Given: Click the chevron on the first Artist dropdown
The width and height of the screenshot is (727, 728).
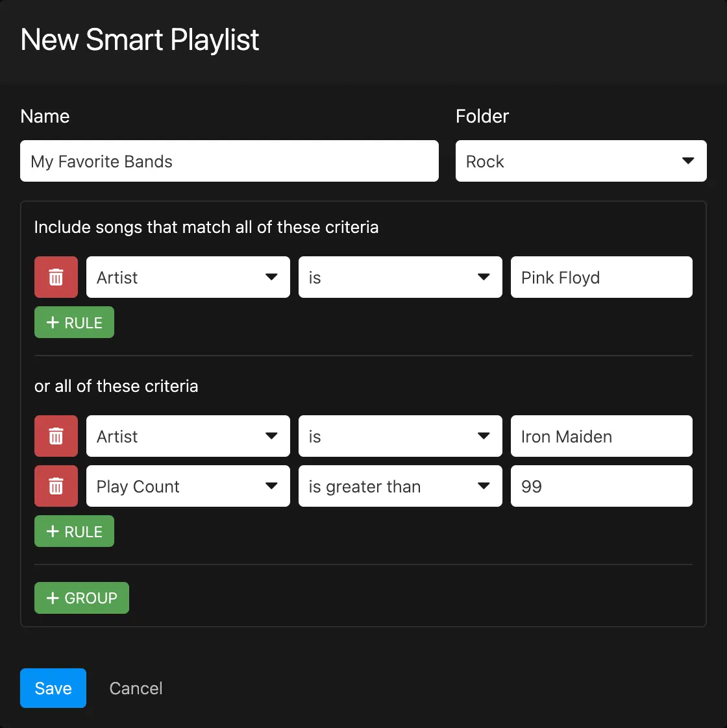Looking at the screenshot, I should (x=271, y=277).
